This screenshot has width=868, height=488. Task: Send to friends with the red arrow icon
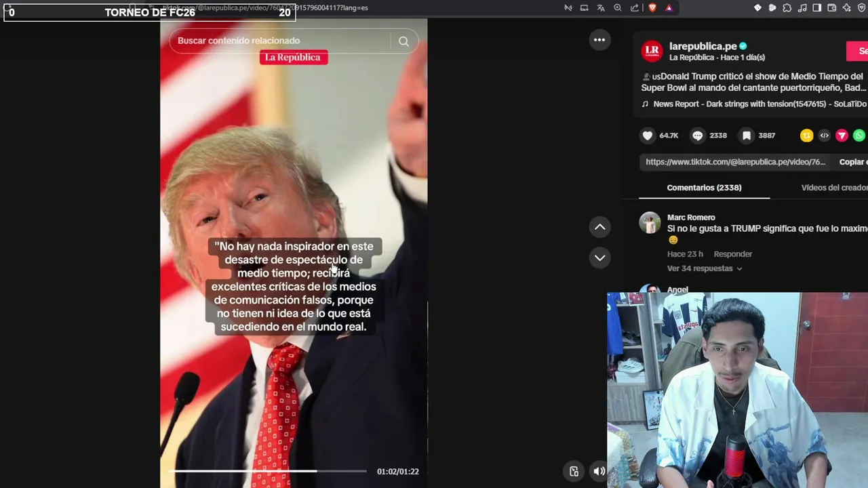pyautogui.click(x=842, y=136)
